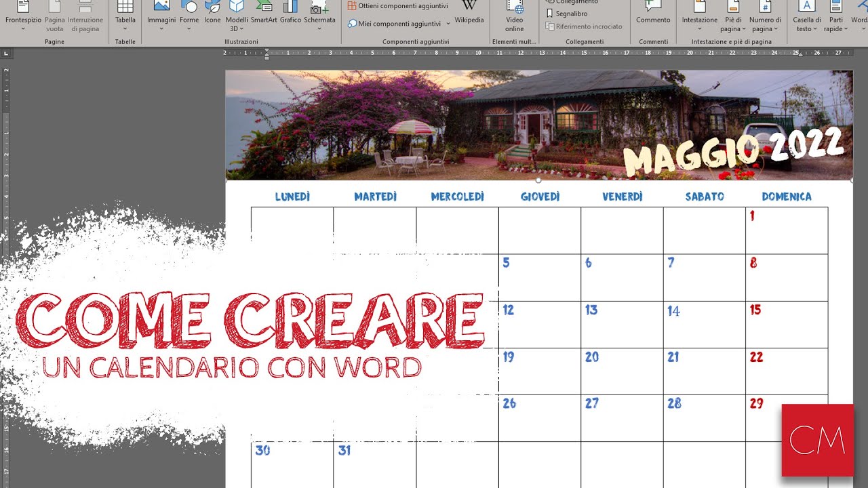Image resolution: width=868 pixels, height=488 pixels.
Task: Select the calendar header photo
Action: (539, 125)
